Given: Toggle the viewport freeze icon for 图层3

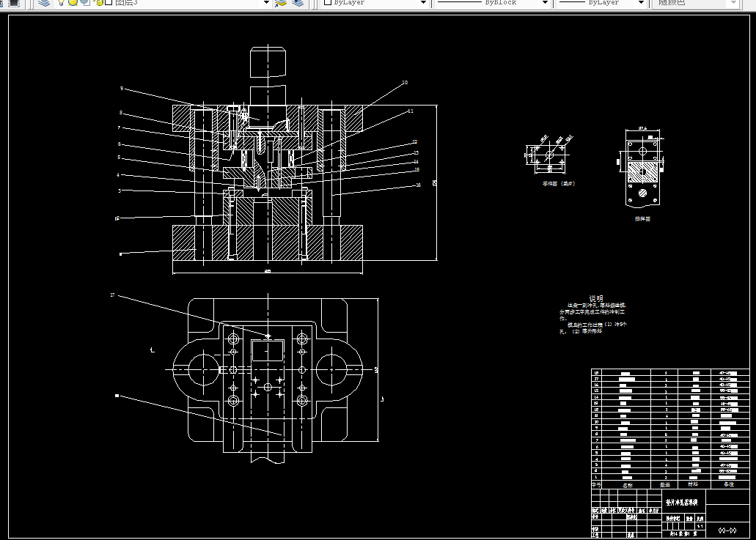Looking at the screenshot, I should [85, 2].
